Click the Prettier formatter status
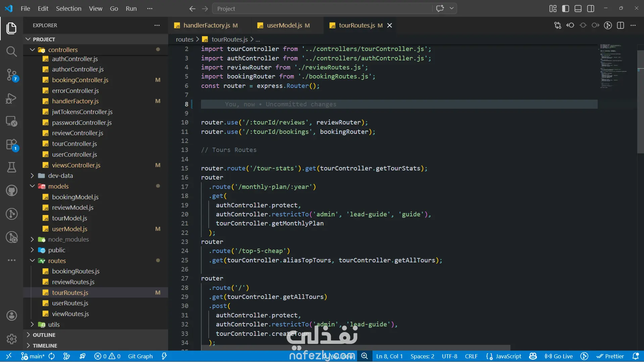The image size is (644, 362). tap(610, 356)
